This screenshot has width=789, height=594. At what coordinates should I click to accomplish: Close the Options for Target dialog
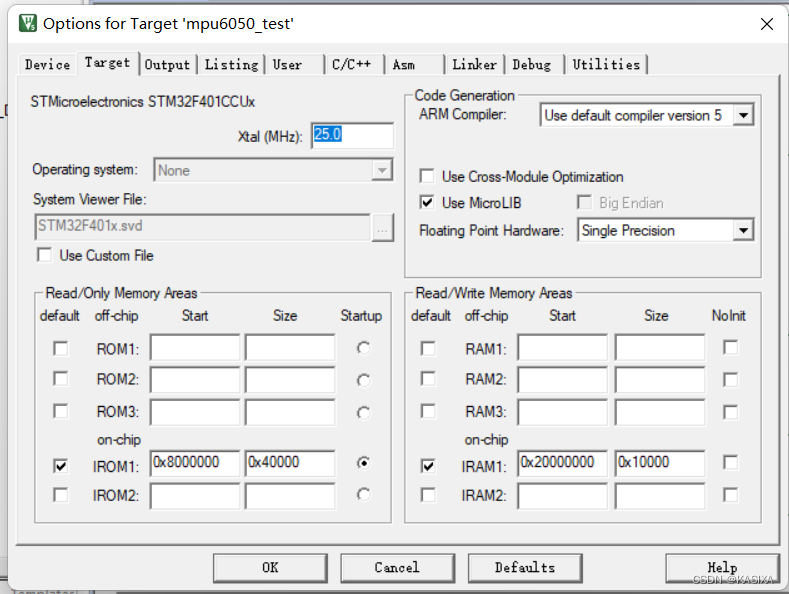coord(766,24)
